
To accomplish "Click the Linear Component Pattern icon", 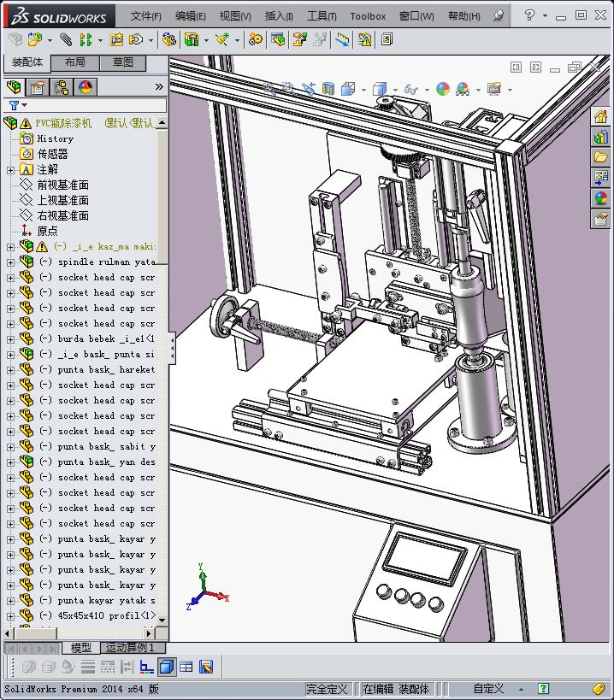I will [86, 39].
